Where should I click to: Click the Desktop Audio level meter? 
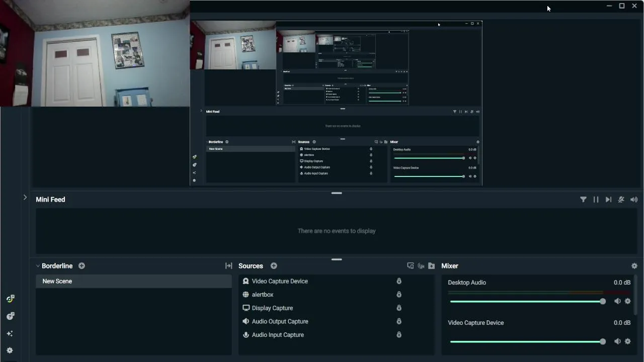(539, 292)
